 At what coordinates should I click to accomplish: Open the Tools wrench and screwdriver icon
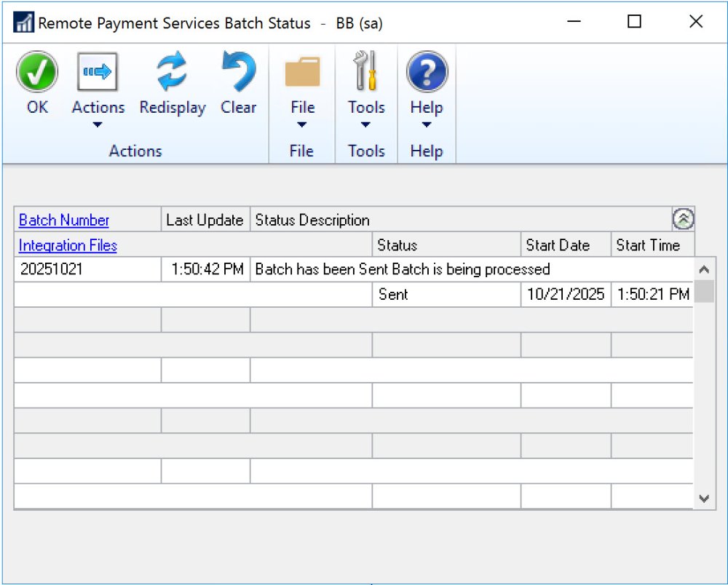[365, 73]
